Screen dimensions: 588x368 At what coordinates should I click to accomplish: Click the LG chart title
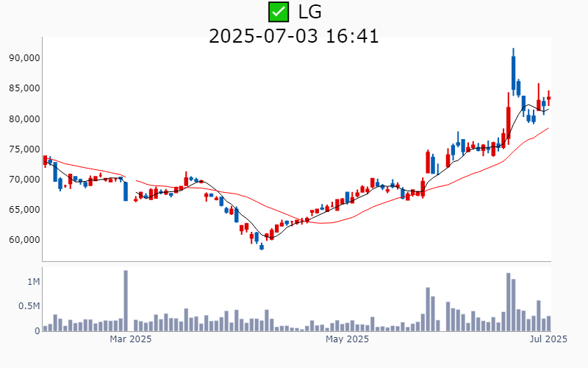coord(309,12)
